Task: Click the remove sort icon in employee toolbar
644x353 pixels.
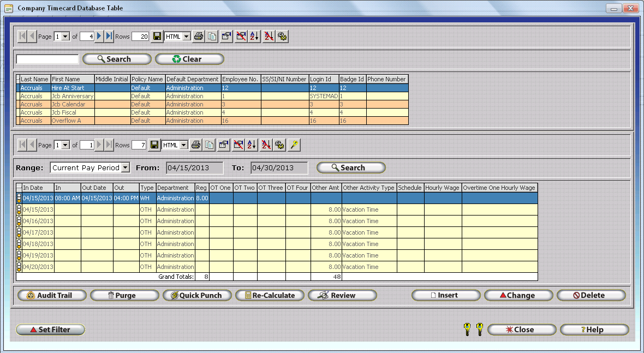Action: pyautogui.click(x=269, y=37)
